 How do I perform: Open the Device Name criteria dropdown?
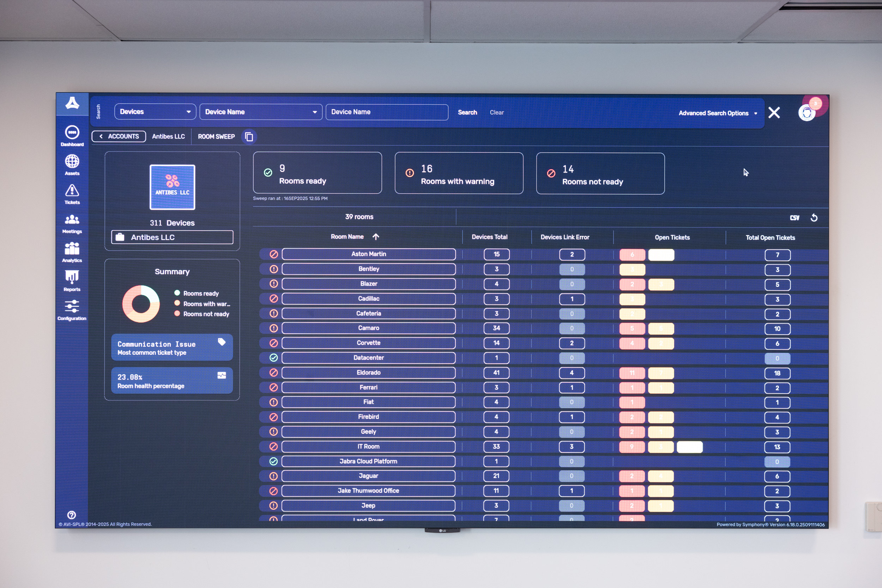tap(261, 112)
